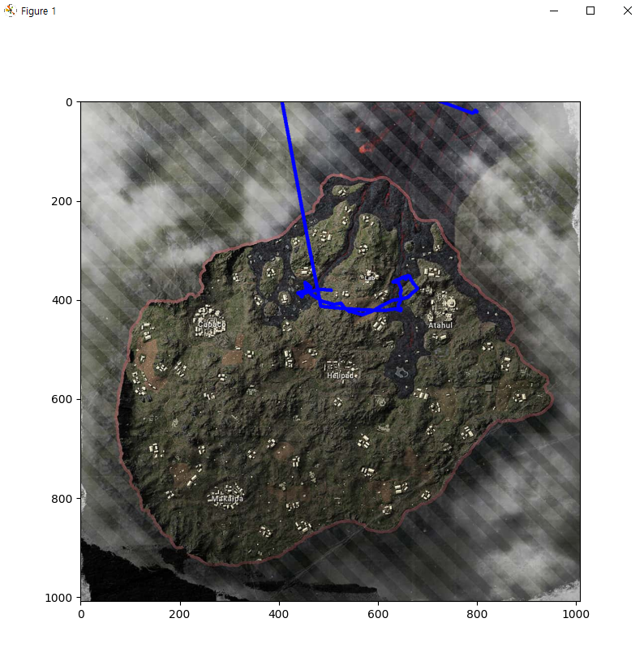Click the x-axis tick label 200

click(x=179, y=614)
